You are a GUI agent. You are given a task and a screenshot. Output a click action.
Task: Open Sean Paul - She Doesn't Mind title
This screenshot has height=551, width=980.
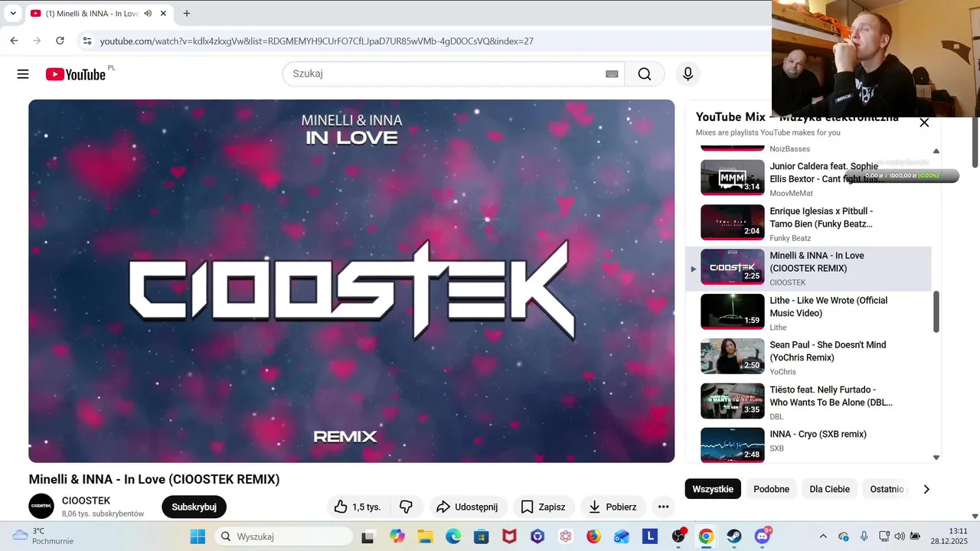[828, 351]
